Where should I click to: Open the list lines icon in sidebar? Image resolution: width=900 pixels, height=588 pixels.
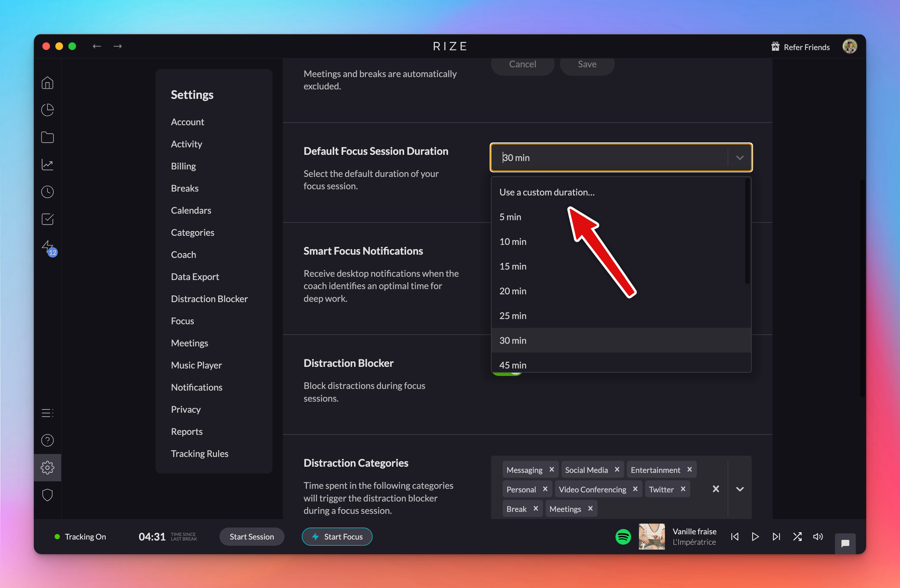click(x=47, y=413)
